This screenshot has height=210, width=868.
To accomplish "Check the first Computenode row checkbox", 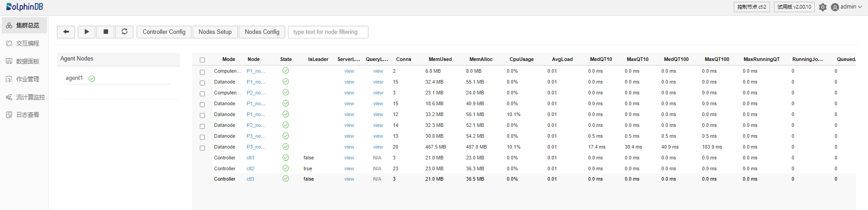I will point(202,72).
